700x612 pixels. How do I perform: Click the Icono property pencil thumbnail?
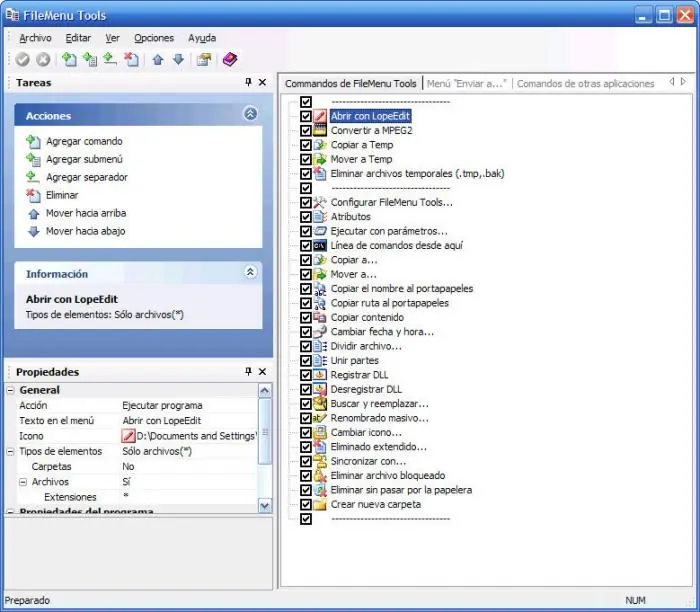[128, 436]
